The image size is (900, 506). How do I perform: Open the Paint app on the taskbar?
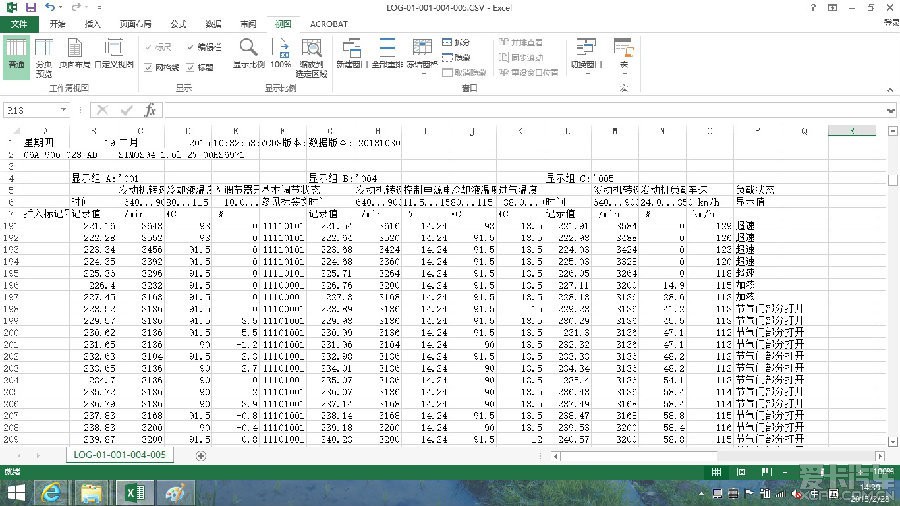[x=174, y=493]
